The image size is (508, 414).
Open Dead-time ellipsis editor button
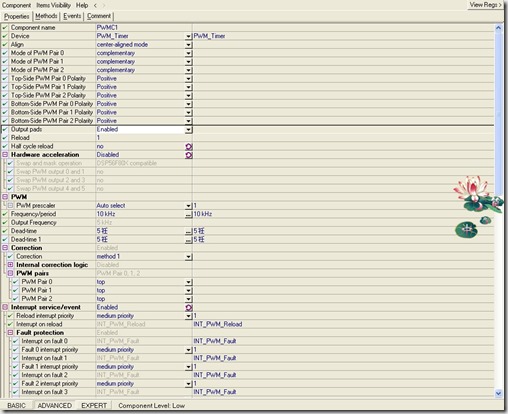point(188,231)
